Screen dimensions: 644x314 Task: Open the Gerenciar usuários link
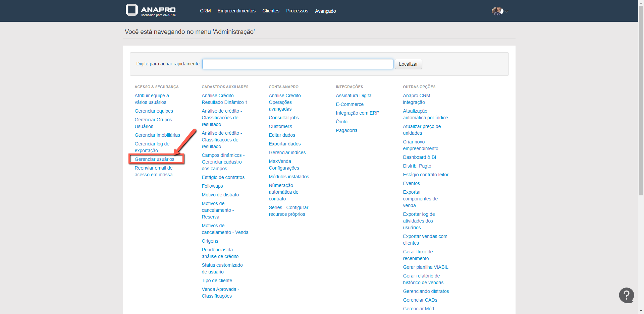click(x=154, y=159)
